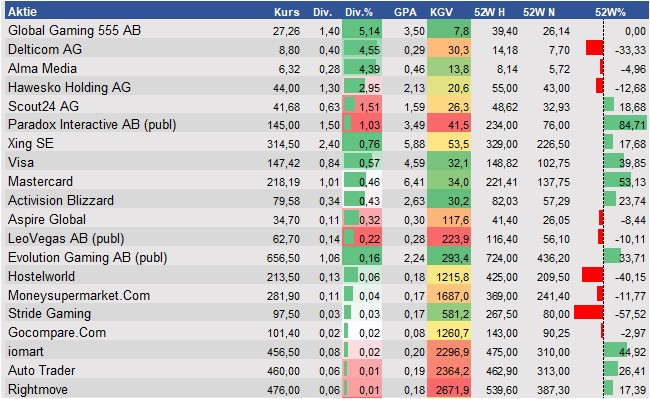Screen dimensions: 650x399
Task: Open the Mastercard entry
Action: coord(40,181)
